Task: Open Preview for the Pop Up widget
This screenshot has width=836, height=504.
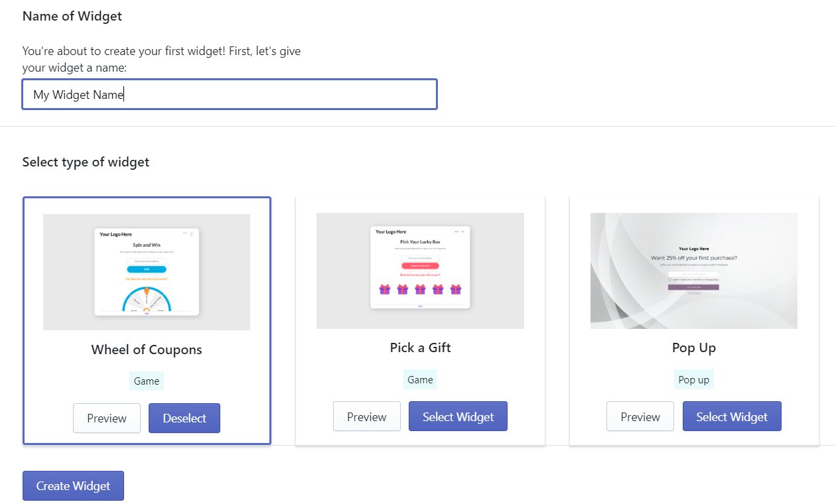Action: tap(640, 416)
